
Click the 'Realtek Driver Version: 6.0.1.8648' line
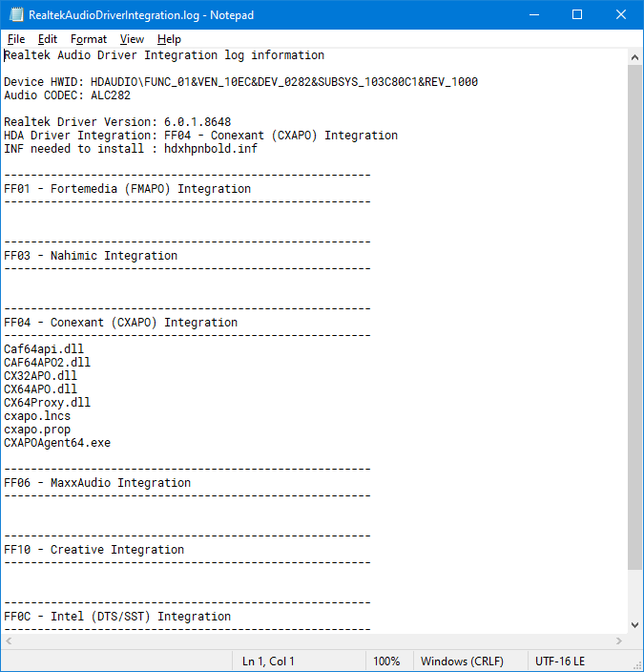tap(117, 122)
